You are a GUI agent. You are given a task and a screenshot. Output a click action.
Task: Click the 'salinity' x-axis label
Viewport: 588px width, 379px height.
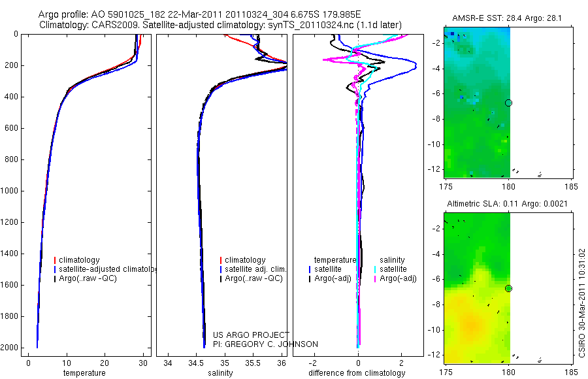[x=220, y=373]
